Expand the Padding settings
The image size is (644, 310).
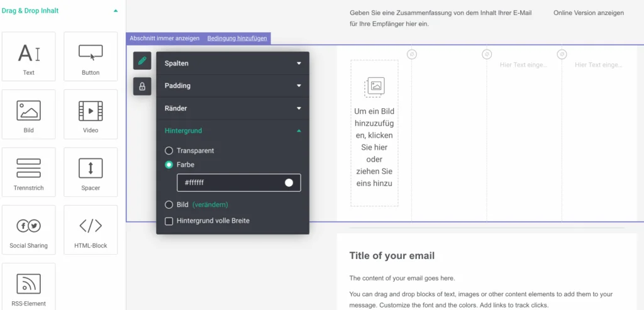(x=233, y=86)
